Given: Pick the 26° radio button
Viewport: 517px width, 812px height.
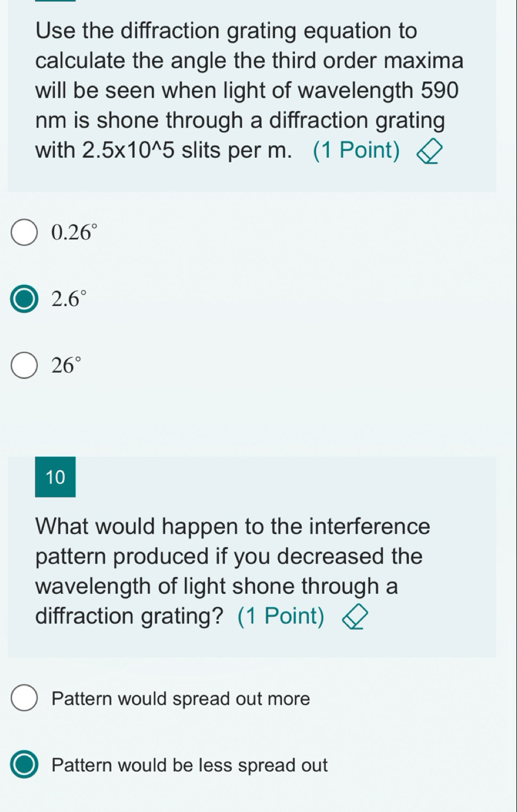Looking at the screenshot, I should [24, 366].
